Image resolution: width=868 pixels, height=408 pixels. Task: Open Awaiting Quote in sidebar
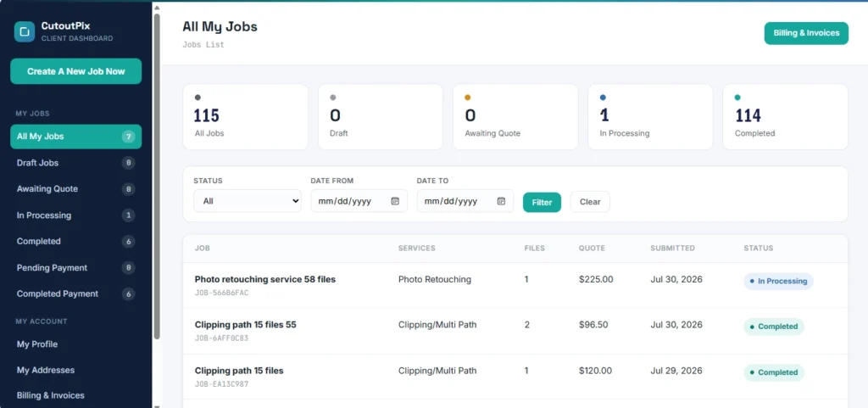tap(75, 189)
